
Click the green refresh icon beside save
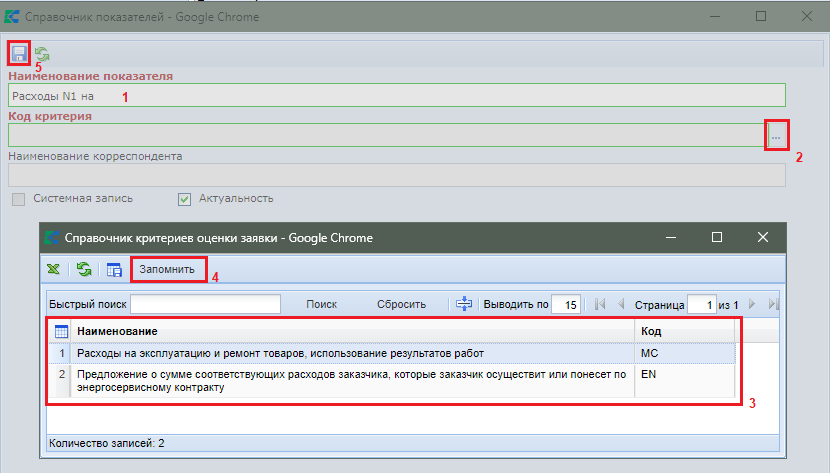(42, 54)
